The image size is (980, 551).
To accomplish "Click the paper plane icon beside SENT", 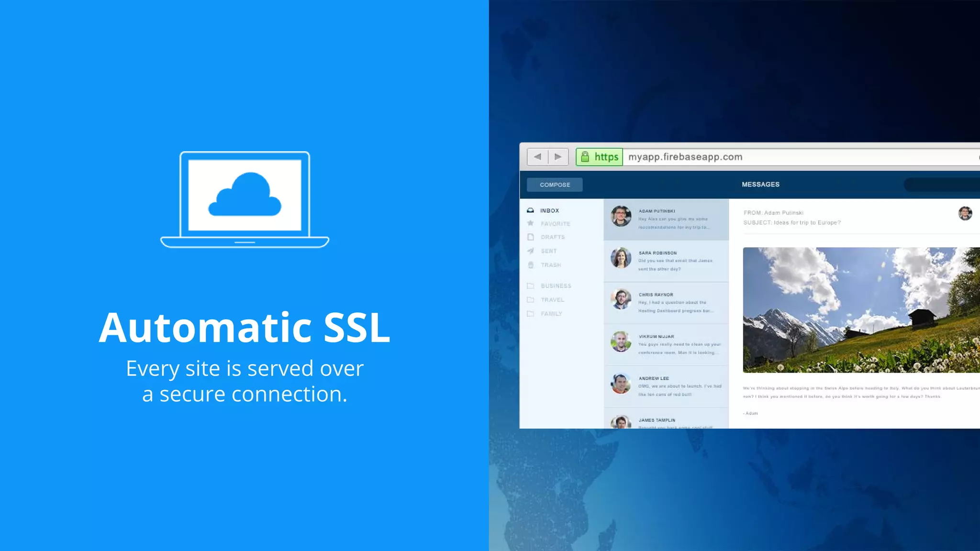I will 530,251.
